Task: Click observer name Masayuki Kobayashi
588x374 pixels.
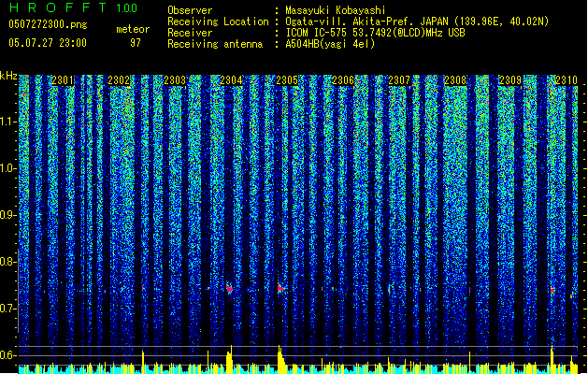Action: (336, 10)
